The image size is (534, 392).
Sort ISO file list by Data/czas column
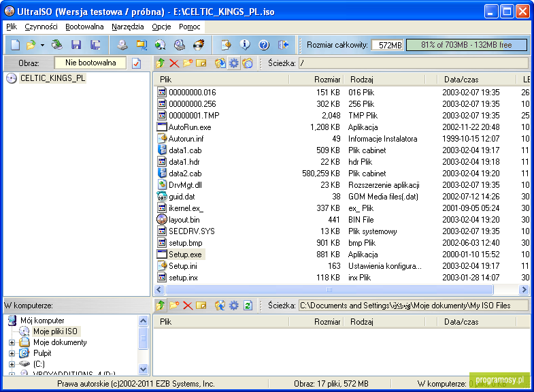coord(476,80)
